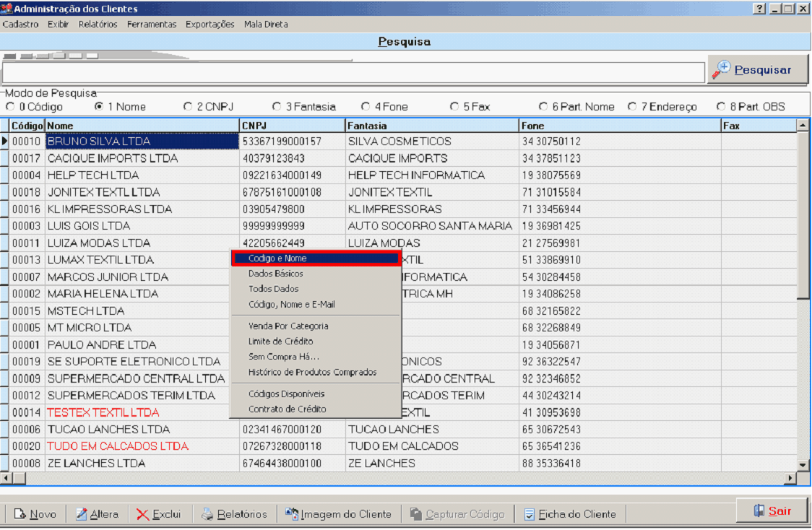This screenshot has height=530, width=812.
Task: Choose the 7 Endereço search mode
Action: coord(633,107)
